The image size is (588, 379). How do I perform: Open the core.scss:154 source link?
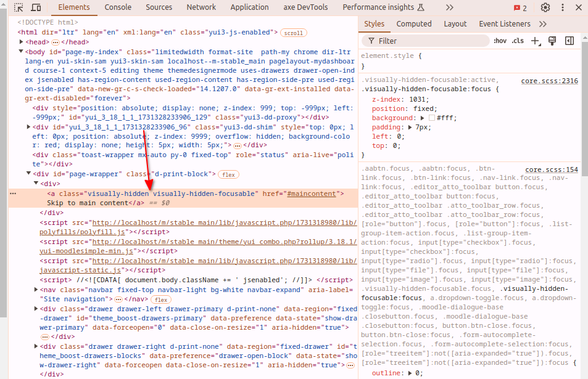[552, 169]
